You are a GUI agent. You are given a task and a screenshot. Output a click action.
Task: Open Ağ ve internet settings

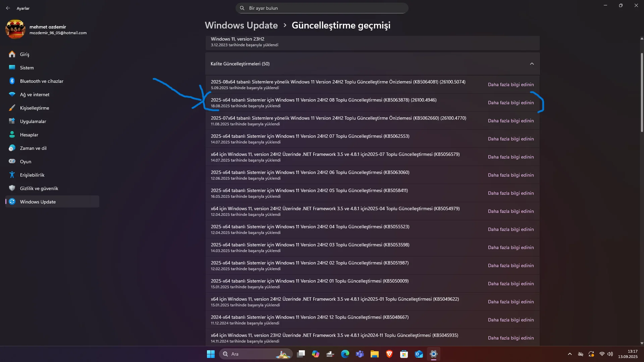pos(35,95)
